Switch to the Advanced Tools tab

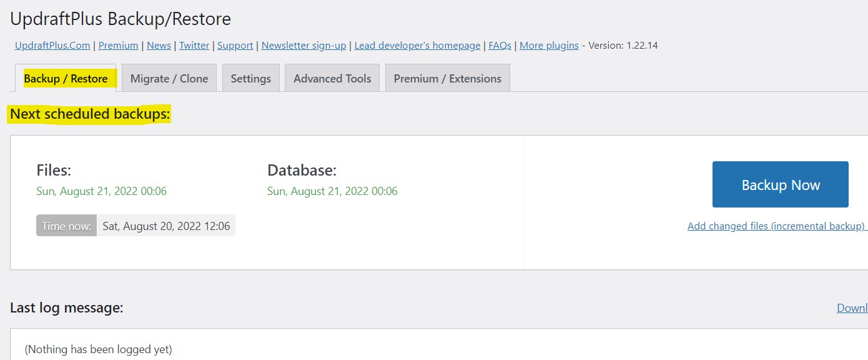coord(332,78)
